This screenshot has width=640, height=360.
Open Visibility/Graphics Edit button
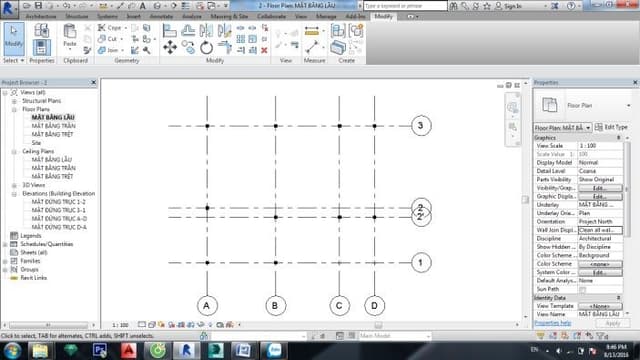pyautogui.click(x=600, y=188)
